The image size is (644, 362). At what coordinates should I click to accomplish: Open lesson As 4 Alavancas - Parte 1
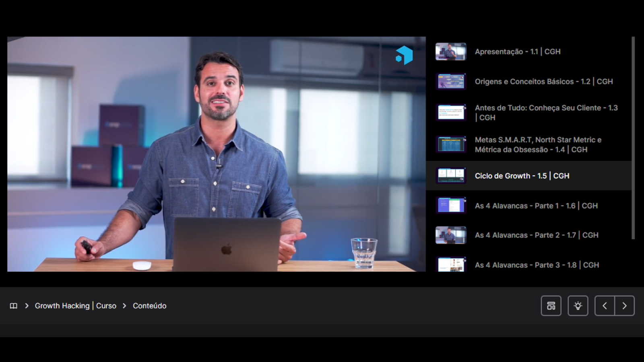pyautogui.click(x=529, y=206)
